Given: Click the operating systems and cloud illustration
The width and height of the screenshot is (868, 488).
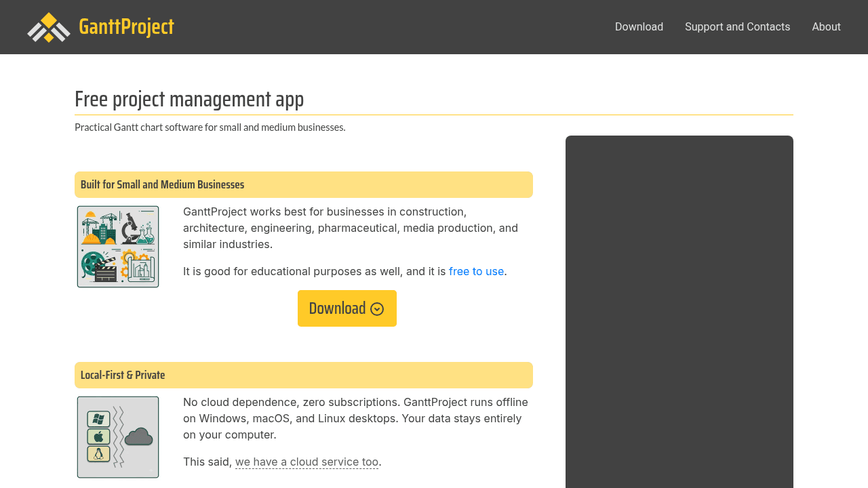Looking at the screenshot, I should click(x=118, y=437).
